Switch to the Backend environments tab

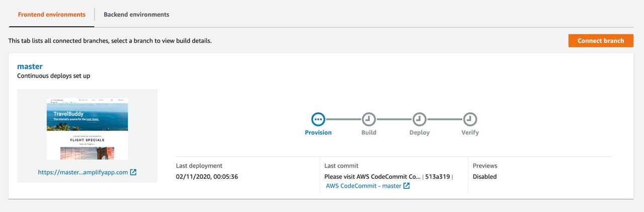136,15
